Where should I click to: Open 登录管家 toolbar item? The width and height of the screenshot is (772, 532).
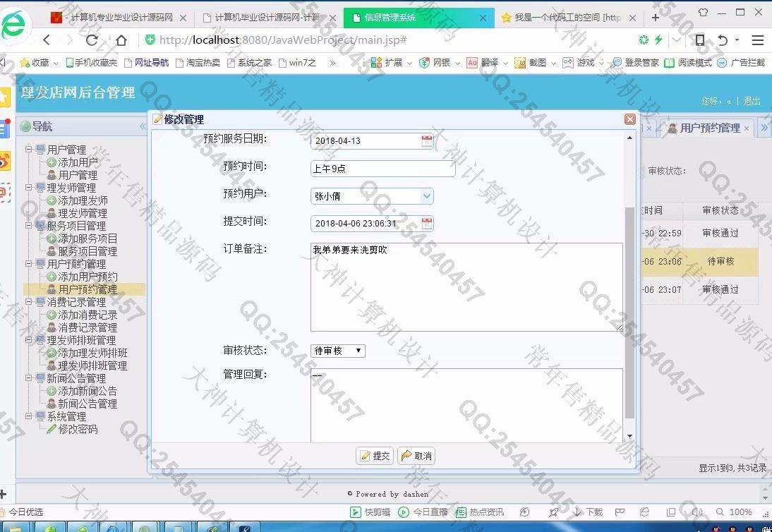pyautogui.click(x=635, y=63)
